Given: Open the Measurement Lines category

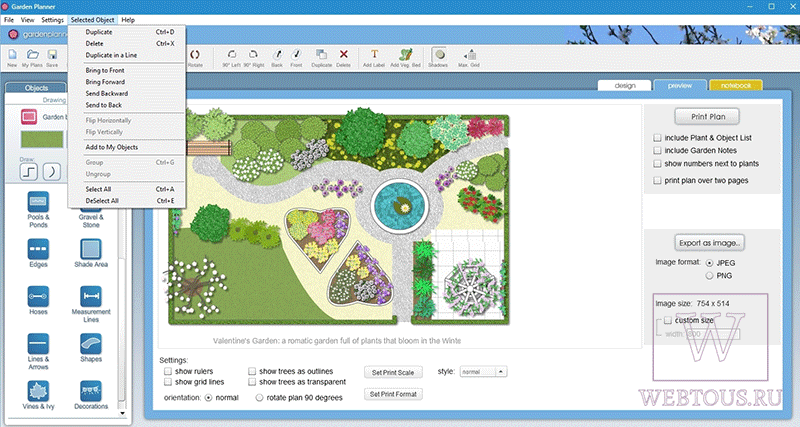Looking at the screenshot, I should point(91,296).
